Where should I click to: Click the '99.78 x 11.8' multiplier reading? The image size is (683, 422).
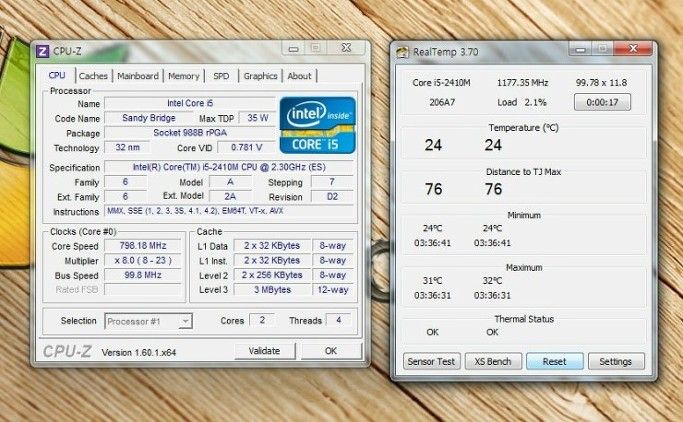(x=601, y=83)
